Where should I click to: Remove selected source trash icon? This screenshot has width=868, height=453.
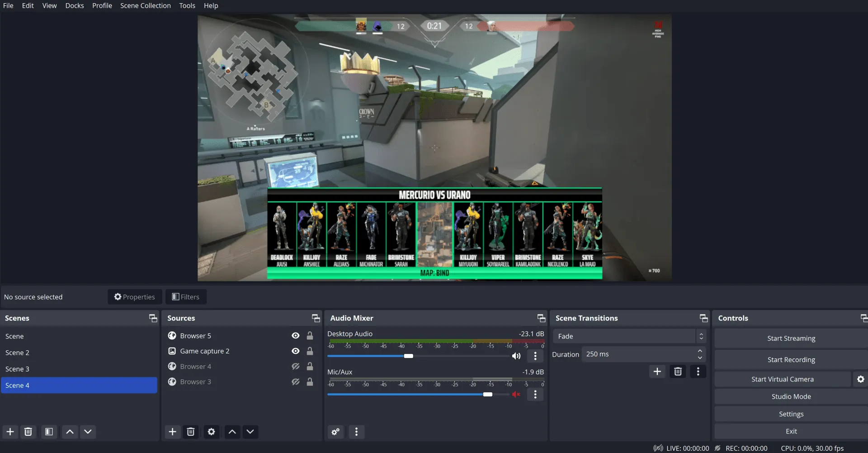tap(191, 432)
